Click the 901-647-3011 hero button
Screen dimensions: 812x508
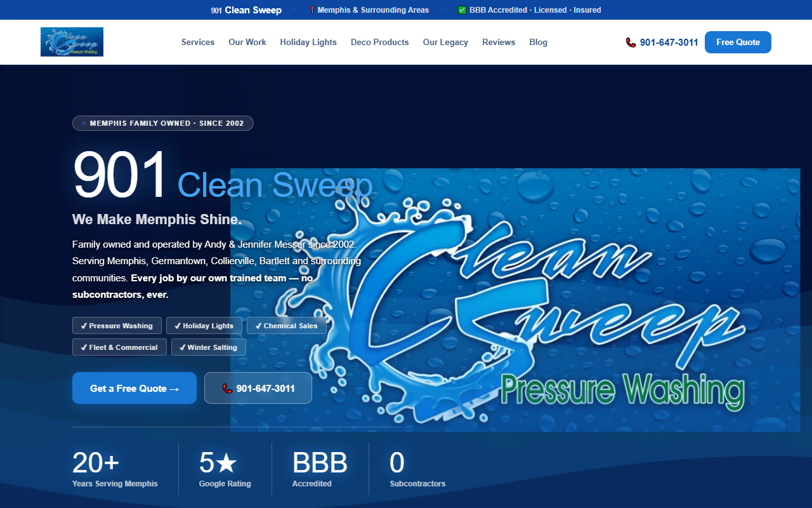click(x=258, y=388)
